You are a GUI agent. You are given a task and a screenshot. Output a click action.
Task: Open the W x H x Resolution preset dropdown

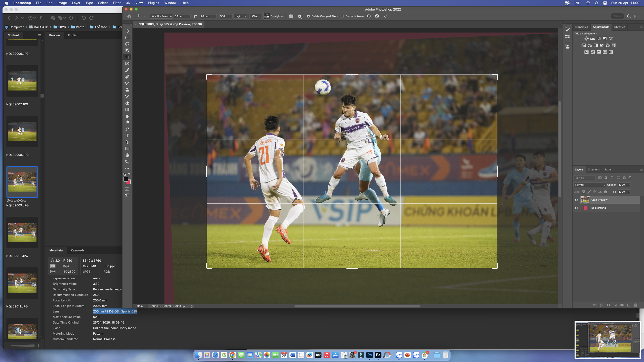coord(162,16)
